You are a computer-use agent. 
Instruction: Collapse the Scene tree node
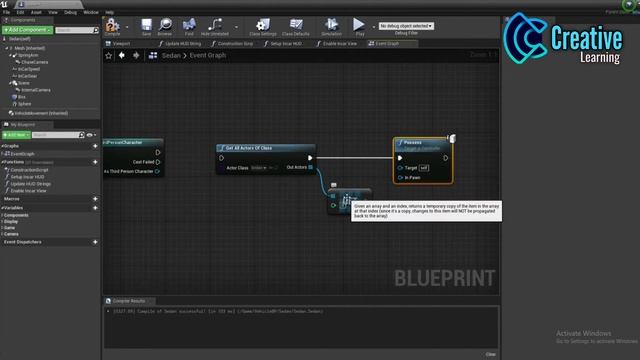pyautogui.click(x=10, y=83)
